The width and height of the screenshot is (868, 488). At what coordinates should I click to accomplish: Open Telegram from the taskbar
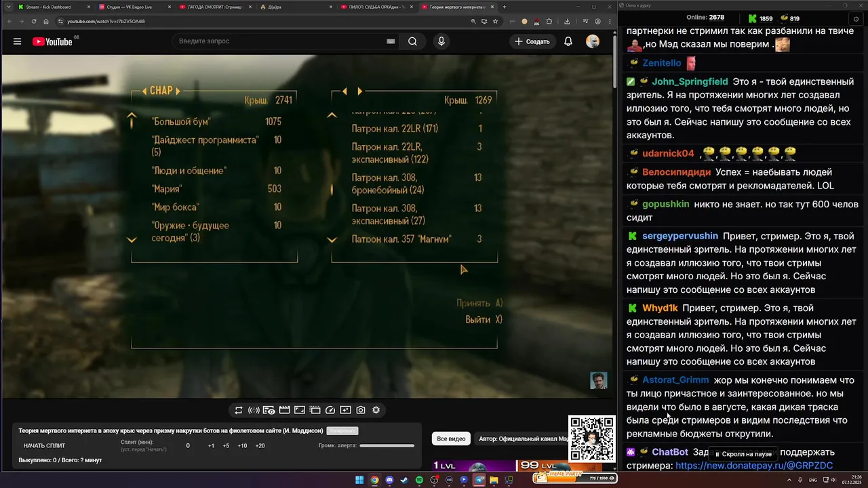(479, 480)
